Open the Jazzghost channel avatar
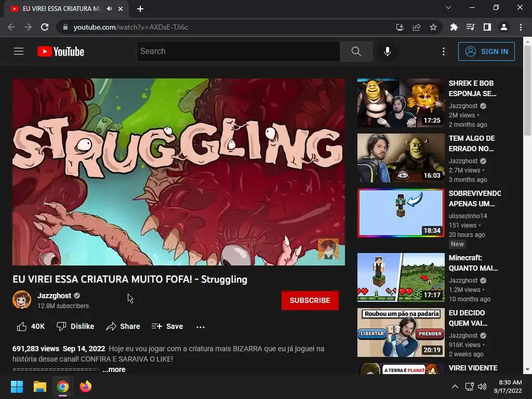Screen dimensions: 532x399 click(22, 300)
